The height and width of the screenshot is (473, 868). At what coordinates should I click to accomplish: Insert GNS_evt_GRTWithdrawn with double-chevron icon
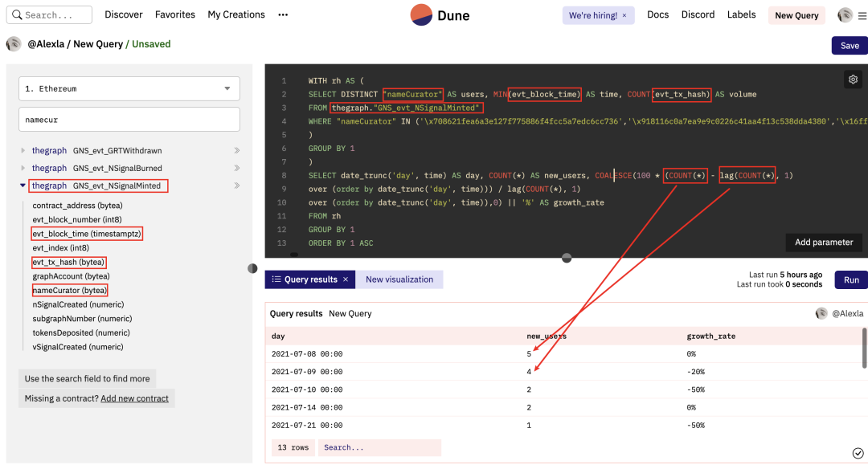[237, 150]
